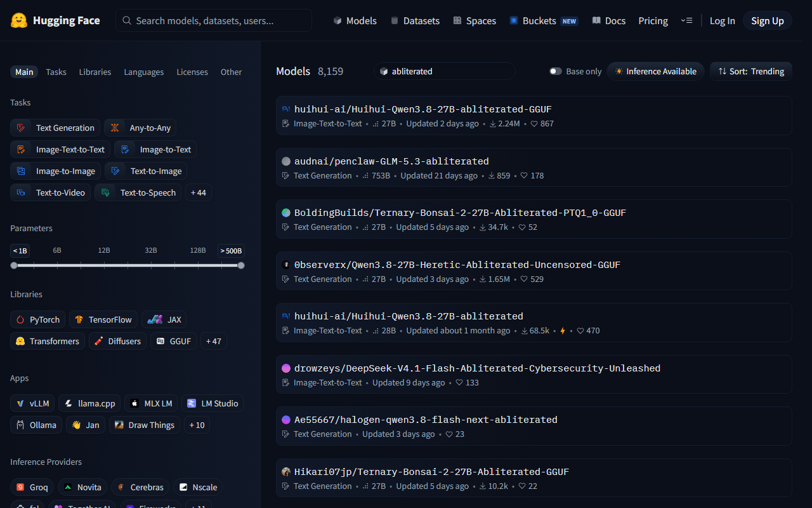This screenshot has height=508, width=812.
Task: Click the Text-to-Speech task icon
Action: [107, 192]
